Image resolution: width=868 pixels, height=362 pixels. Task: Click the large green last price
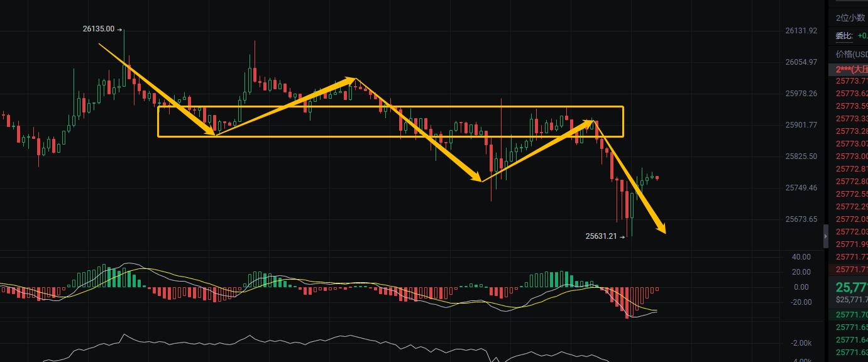tap(851, 288)
